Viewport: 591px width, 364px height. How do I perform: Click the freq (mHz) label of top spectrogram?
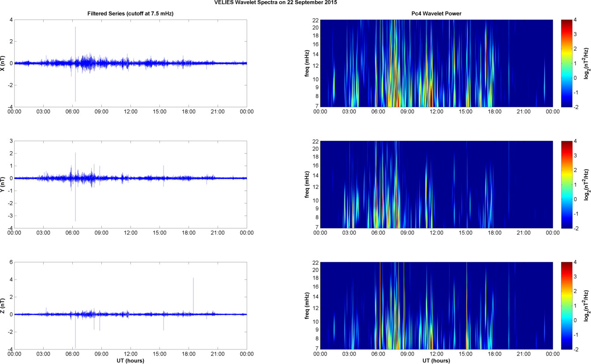[x=307, y=63]
